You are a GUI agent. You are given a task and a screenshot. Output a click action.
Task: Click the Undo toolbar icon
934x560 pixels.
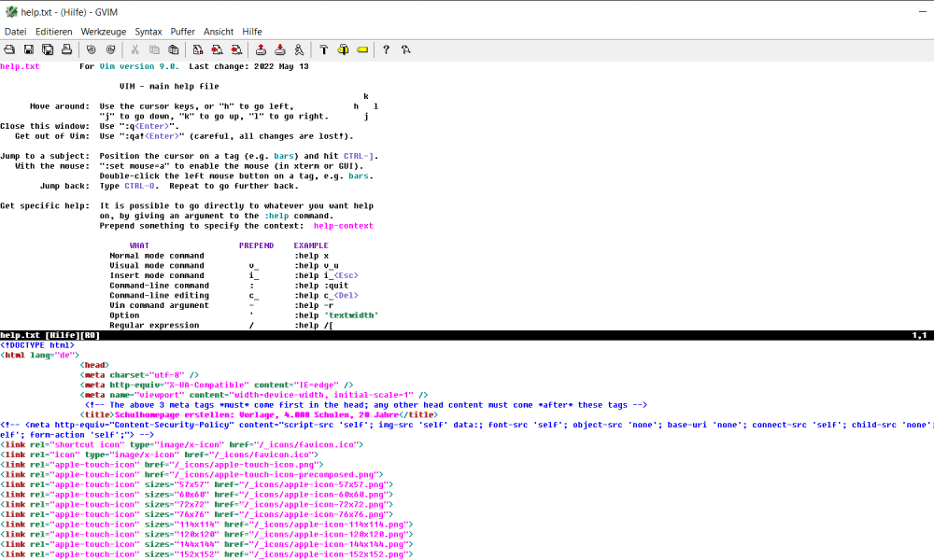[92, 50]
